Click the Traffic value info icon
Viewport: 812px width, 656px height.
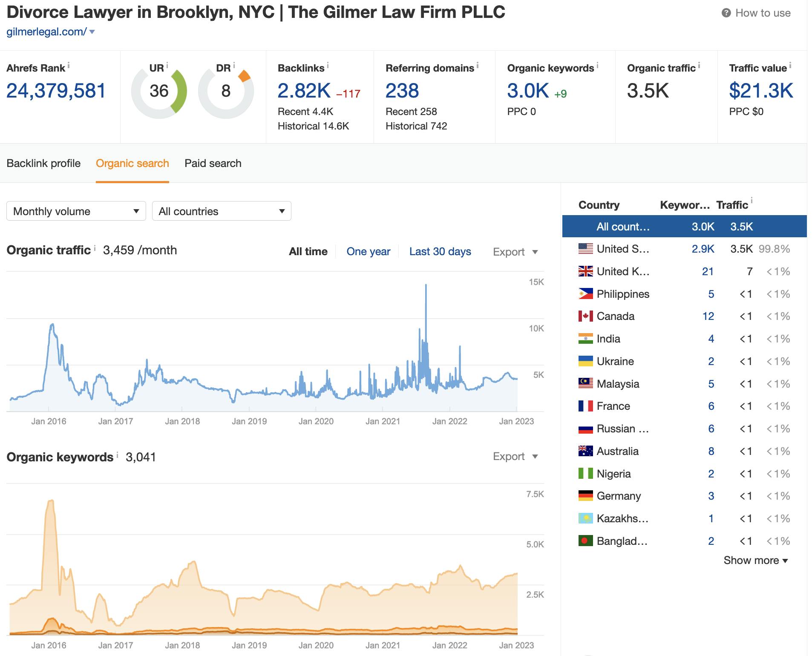point(790,66)
